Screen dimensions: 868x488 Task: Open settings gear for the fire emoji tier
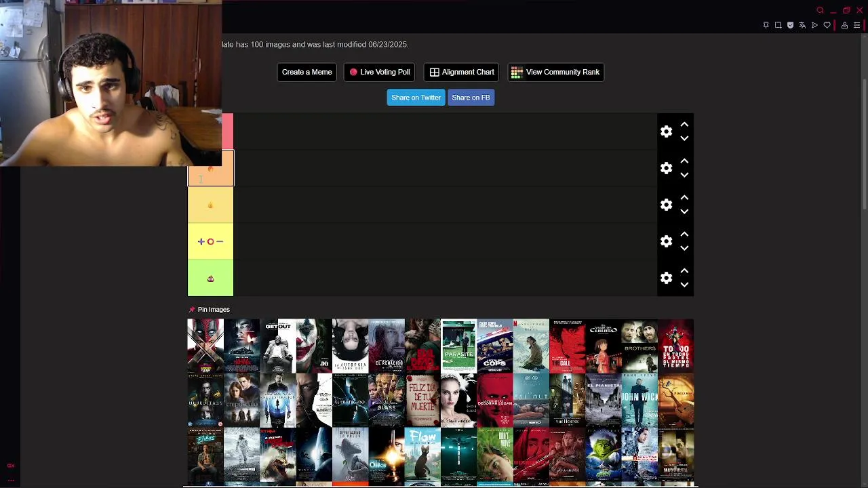[x=666, y=205]
